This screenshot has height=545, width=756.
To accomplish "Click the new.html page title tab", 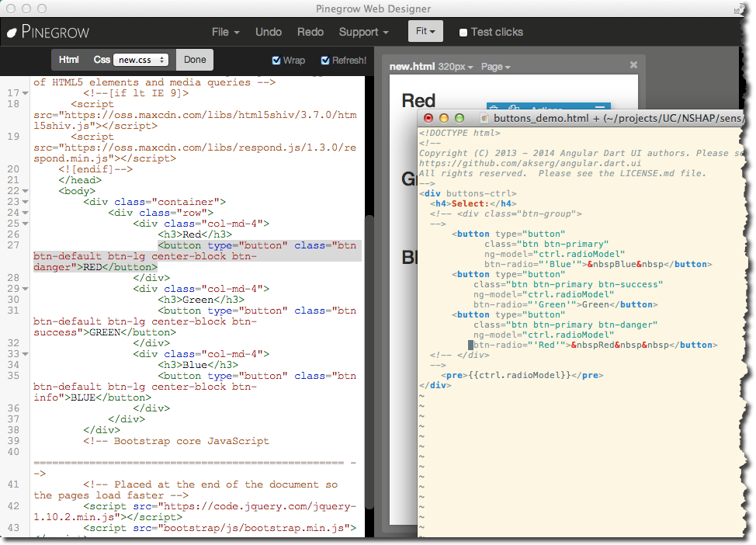I will (411, 67).
